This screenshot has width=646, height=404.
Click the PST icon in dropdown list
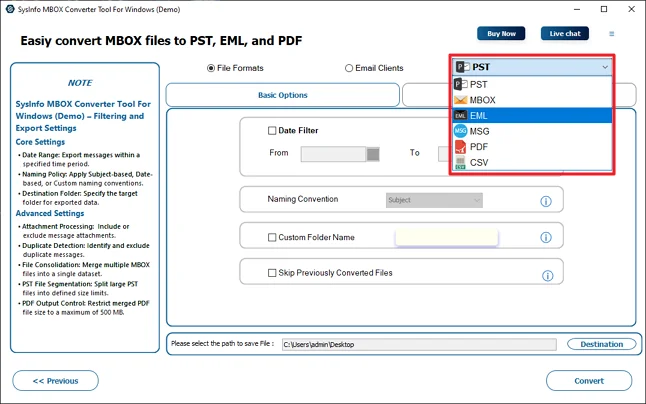[x=460, y=84]
